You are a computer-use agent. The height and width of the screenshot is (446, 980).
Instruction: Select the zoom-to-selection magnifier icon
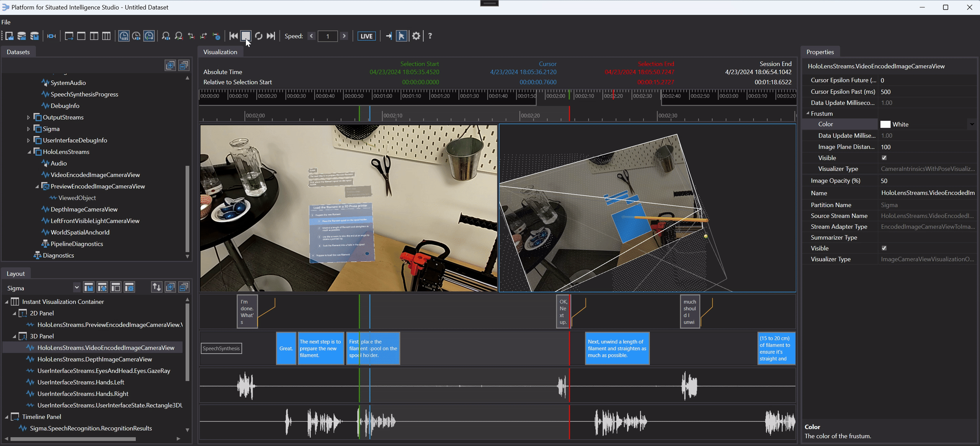[x=178, y=36]
